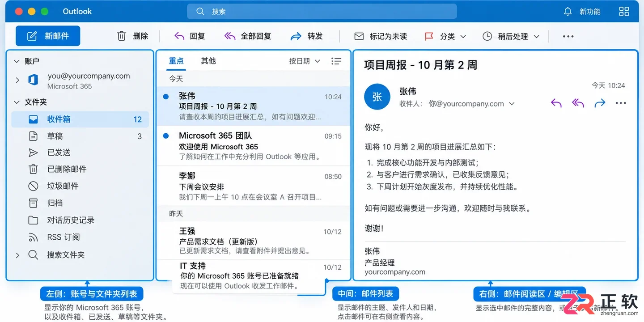This screenshot has width=644, height=322.
Task: Click 回复 in the top toolbar
Action: pos(190,36)
